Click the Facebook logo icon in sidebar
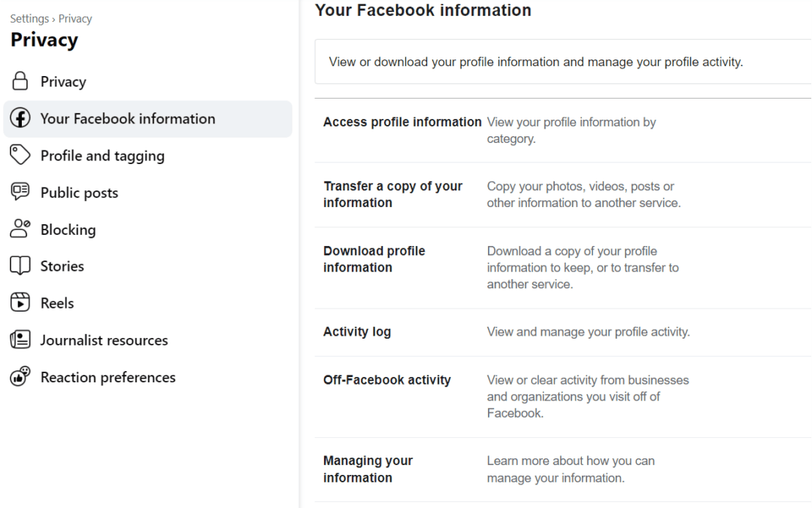Screen dimensions: 812x508 20,119
